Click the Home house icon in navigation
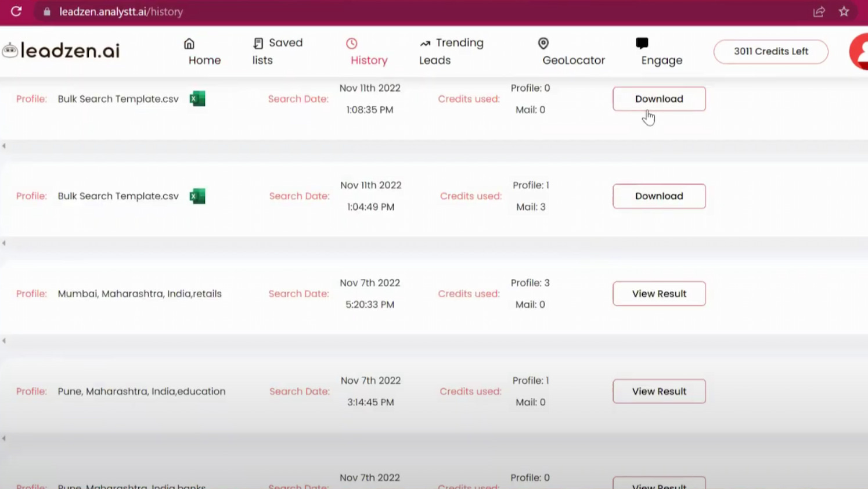 pyautogui.click(x=189, y=43)
